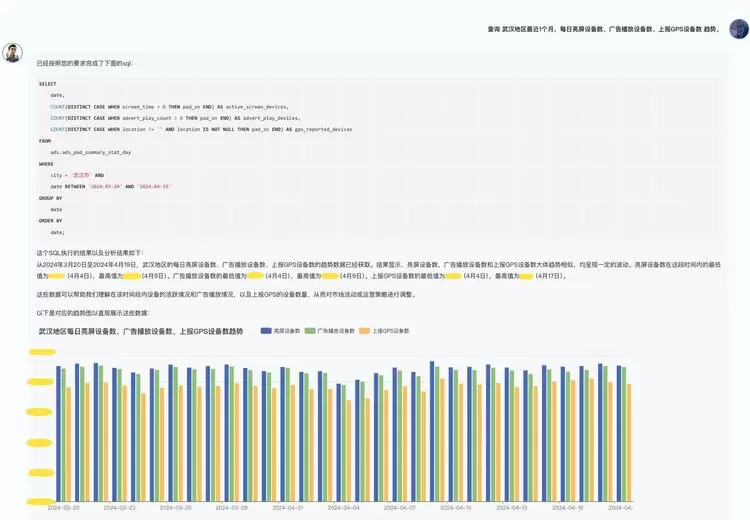Click the table name ads.ads_pad_summary_stat_day

point(90,152)
